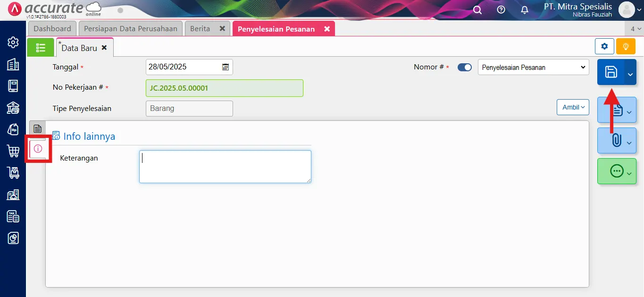Click the Tipe Penyelesaian Barang field

pos(189,109)
